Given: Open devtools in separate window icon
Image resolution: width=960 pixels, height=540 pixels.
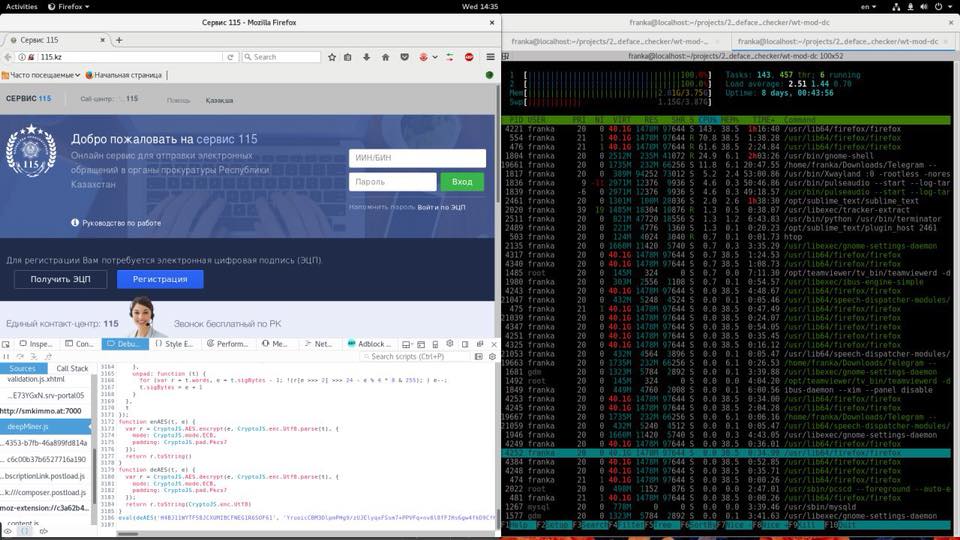Looking at the screenshot, I should tap(479, 344).
